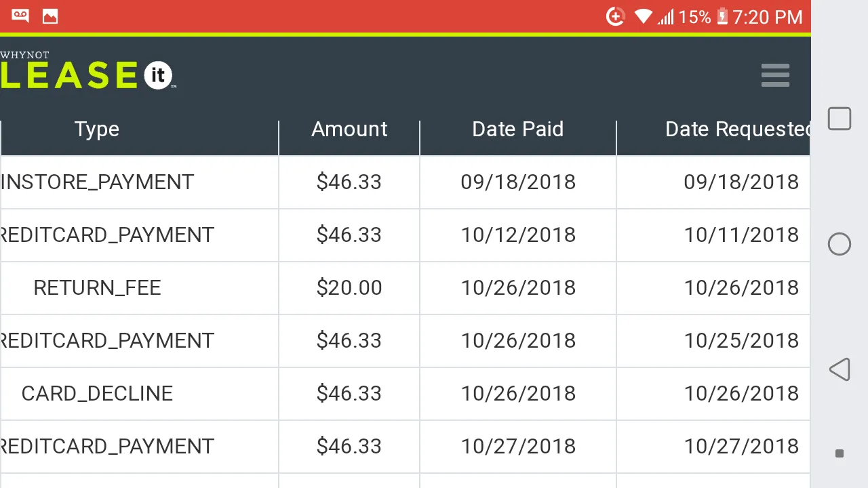The image size is (868, 488).
Task: Tap the recent apps square button
Action: [x=840, y=119]
